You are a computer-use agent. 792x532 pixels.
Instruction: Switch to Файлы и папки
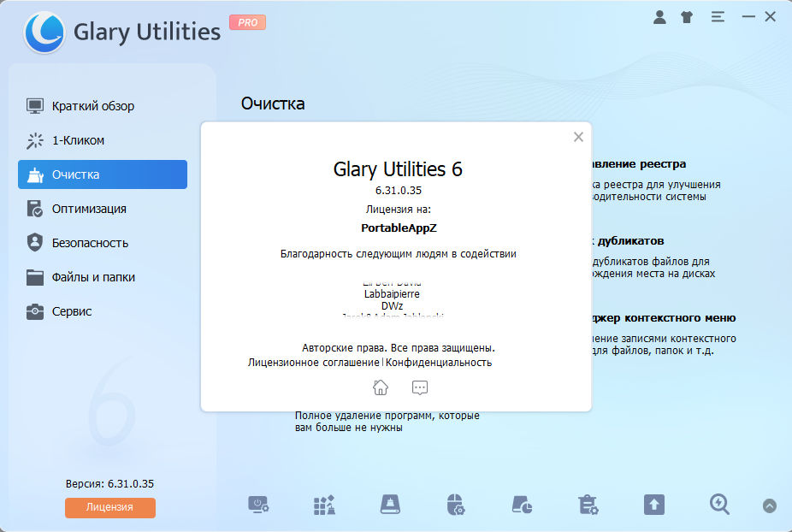coord(103,277)
